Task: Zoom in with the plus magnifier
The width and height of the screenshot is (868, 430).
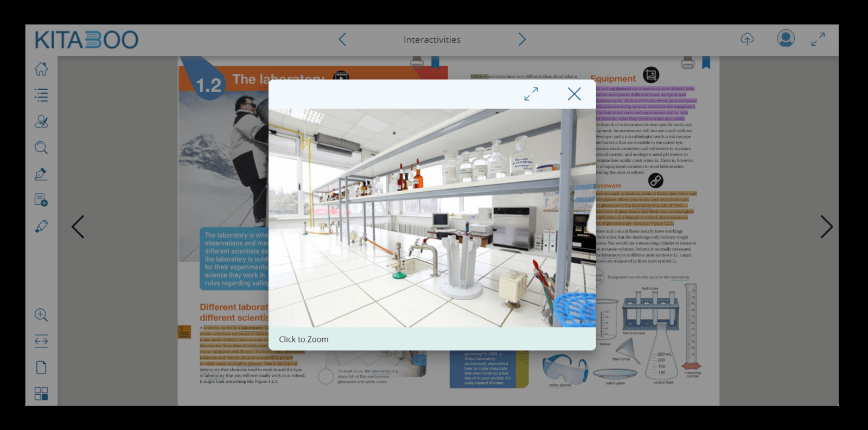Action: click(41, 315)
